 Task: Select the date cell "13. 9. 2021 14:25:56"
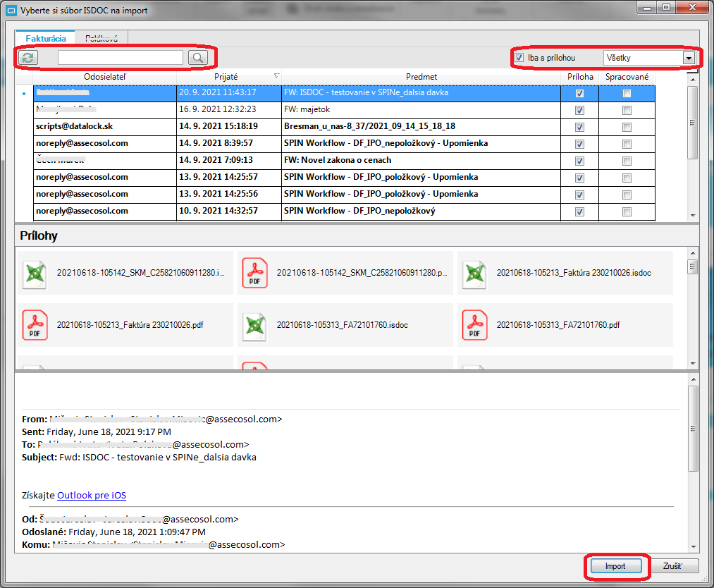pyautogui.click(x=229, y=194)
